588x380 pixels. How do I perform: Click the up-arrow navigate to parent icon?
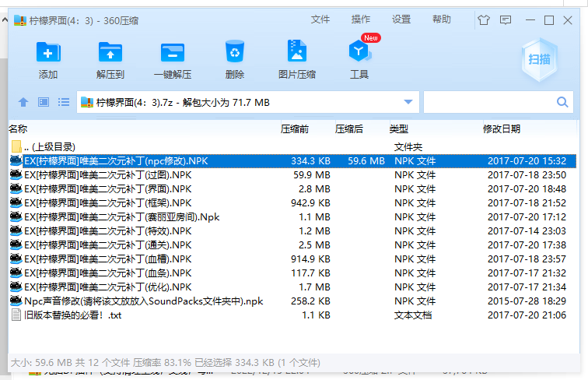(23, 102)
